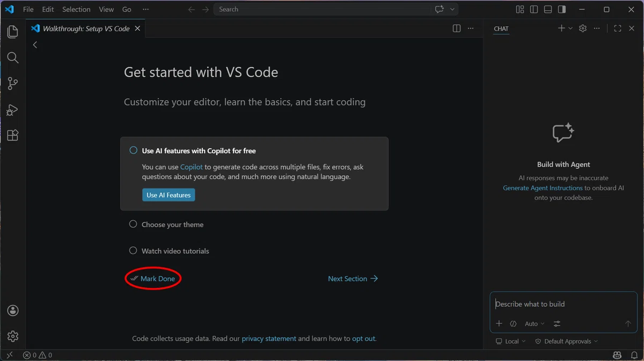This screenshot has width=644, height=361.
Task: Click the Get started with VS Code heading
Action: pos(201,72)
